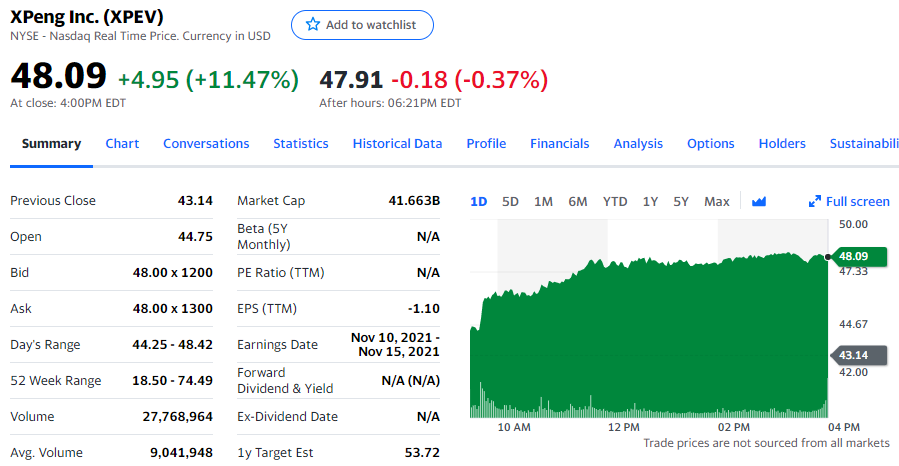Choose the 6M chart range

click(578, 201)
